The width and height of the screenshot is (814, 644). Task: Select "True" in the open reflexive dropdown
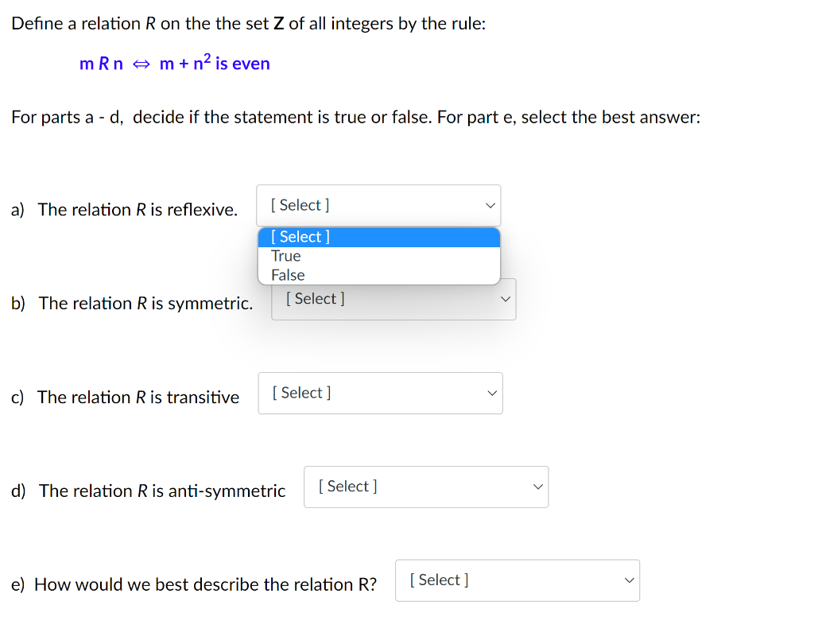point(285,255)
